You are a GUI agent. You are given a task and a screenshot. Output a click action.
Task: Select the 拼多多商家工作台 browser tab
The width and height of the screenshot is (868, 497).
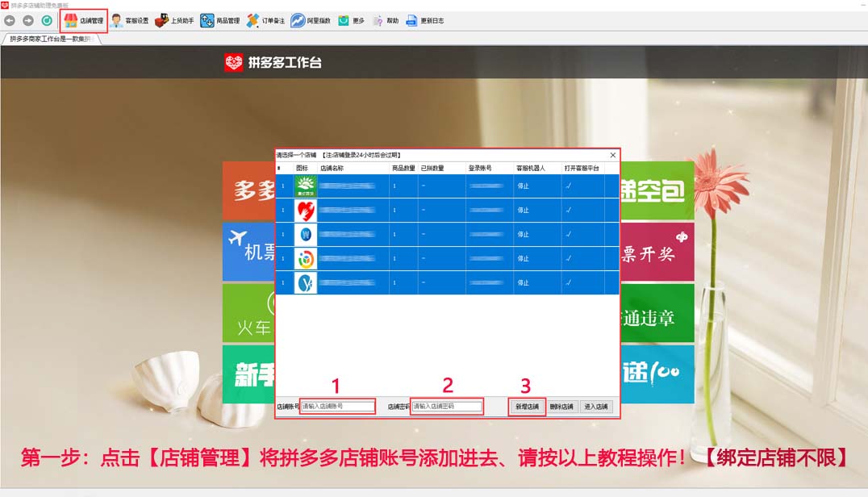(51, 39)
